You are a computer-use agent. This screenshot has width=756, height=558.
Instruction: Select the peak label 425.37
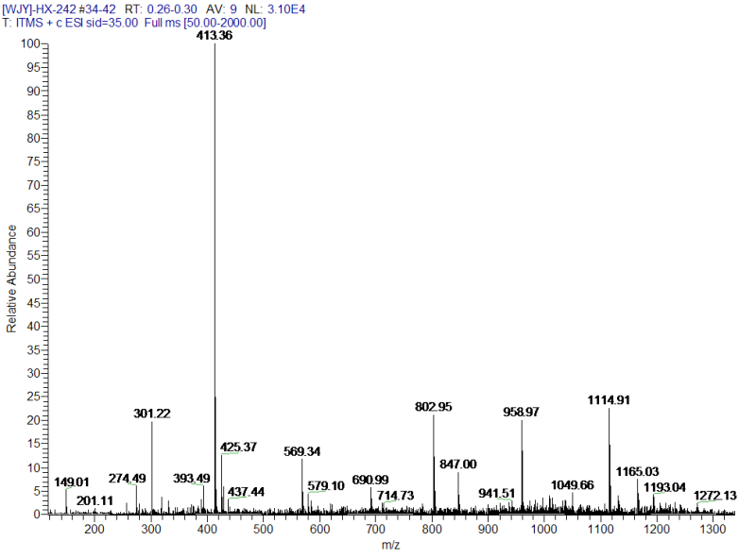239,447
